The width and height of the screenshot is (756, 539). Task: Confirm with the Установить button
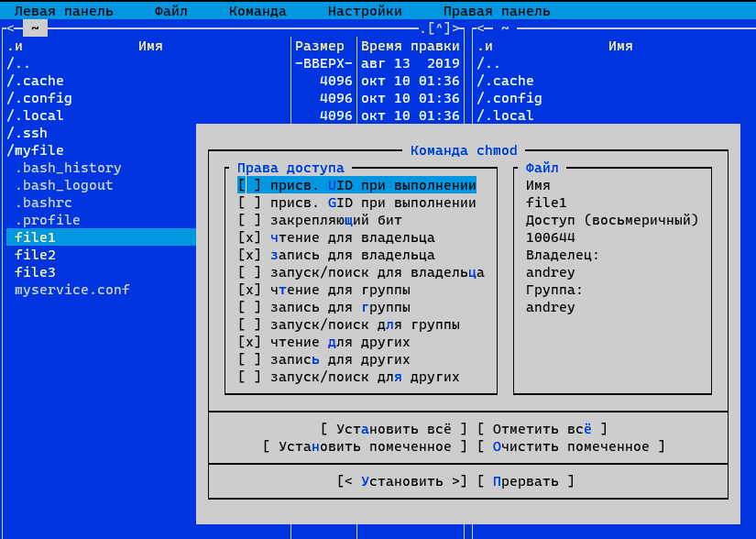pos(401,481)
